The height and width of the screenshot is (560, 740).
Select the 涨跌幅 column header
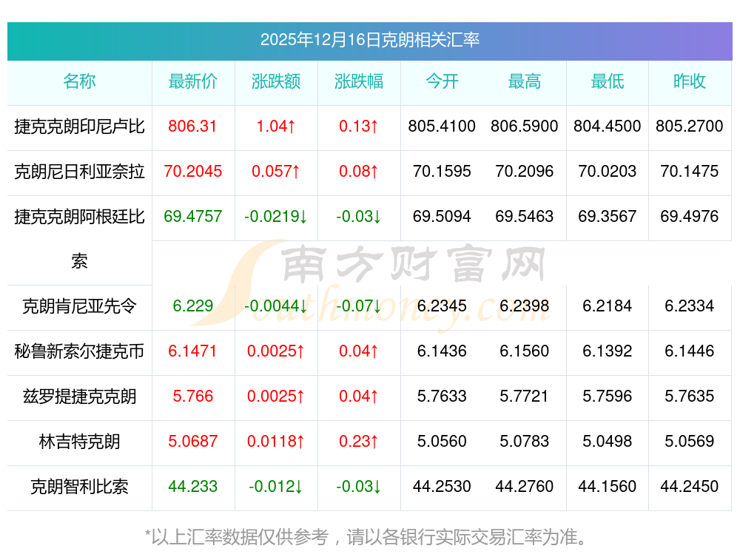coord(359,81)
